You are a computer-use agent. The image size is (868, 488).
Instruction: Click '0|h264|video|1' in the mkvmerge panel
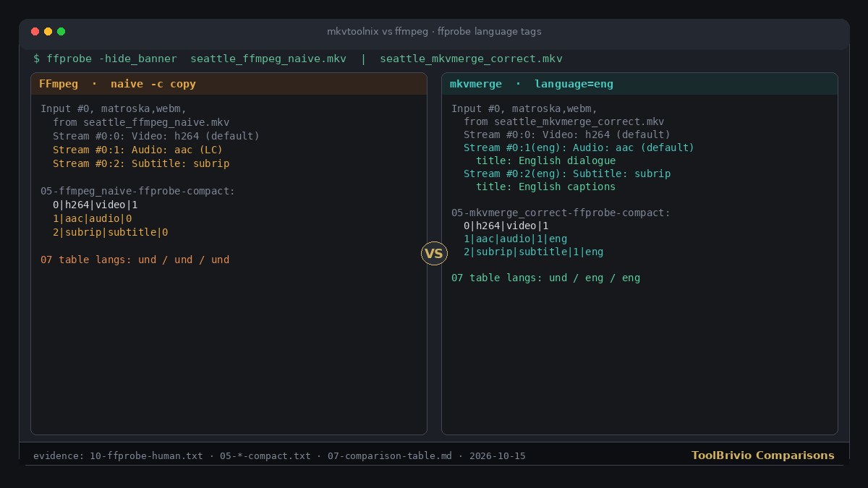(506, 226)
